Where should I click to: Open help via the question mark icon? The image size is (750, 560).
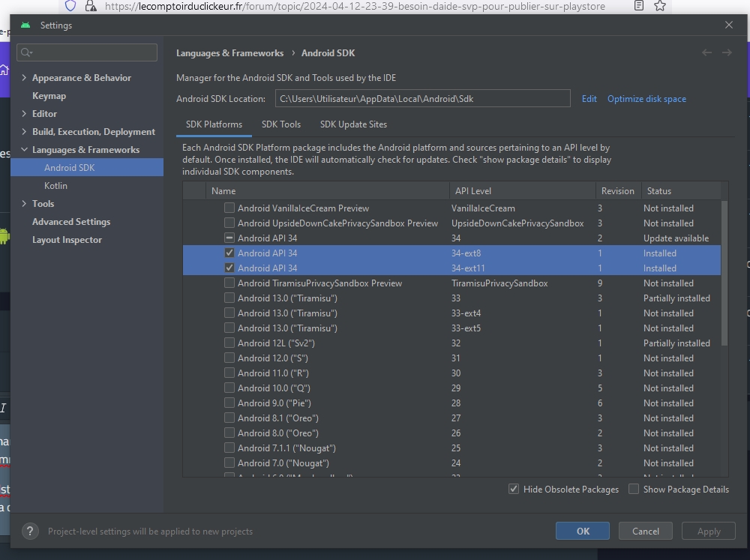[30, 531]
